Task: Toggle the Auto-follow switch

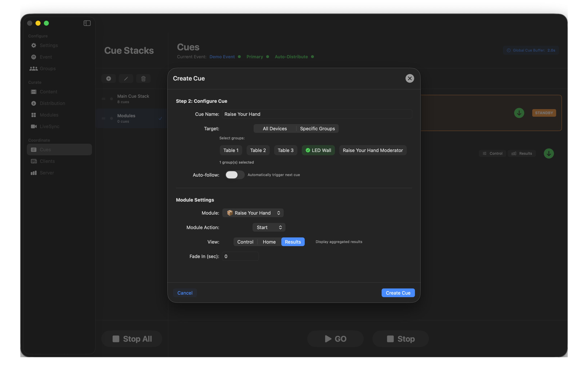Action: pos(235,175)
